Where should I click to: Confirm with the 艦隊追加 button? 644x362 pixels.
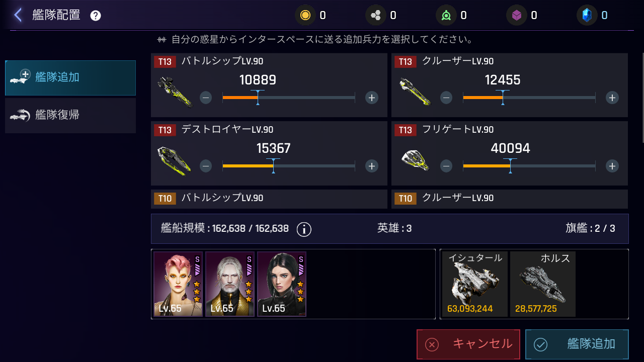(x=577, y=344)
